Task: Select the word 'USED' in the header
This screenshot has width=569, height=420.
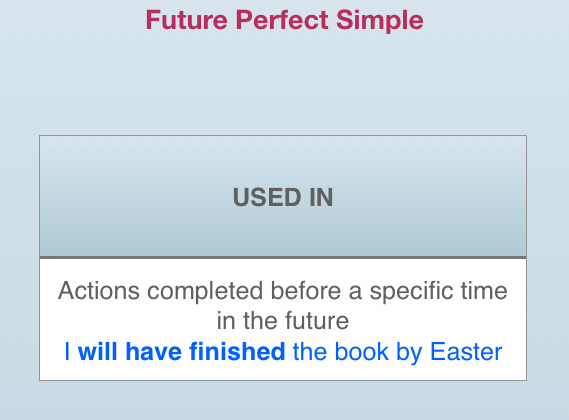Action: pos(267,197)
